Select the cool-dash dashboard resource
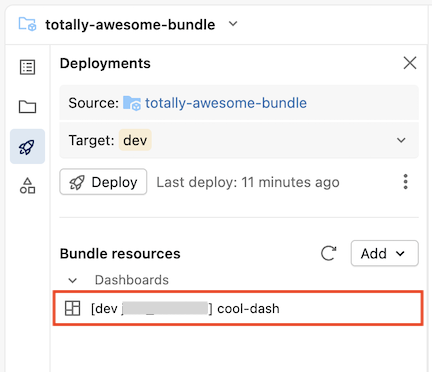 [238, 308]
